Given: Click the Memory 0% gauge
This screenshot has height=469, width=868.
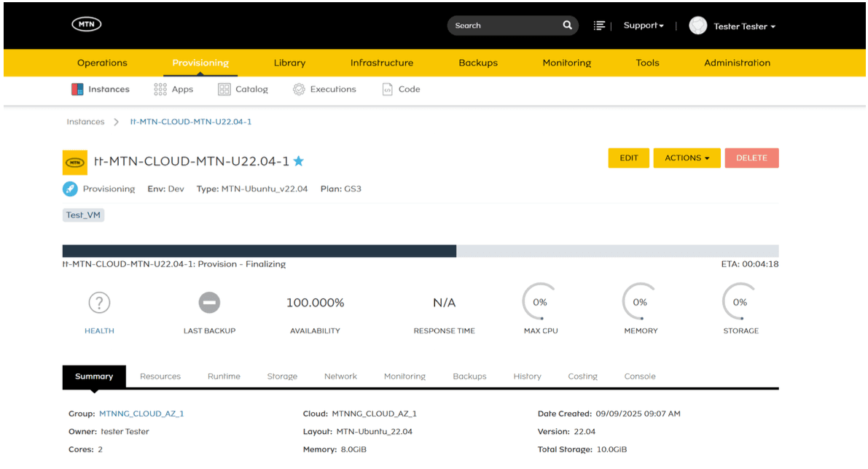Looking at the screenshot, I should [x=641, y=302].
